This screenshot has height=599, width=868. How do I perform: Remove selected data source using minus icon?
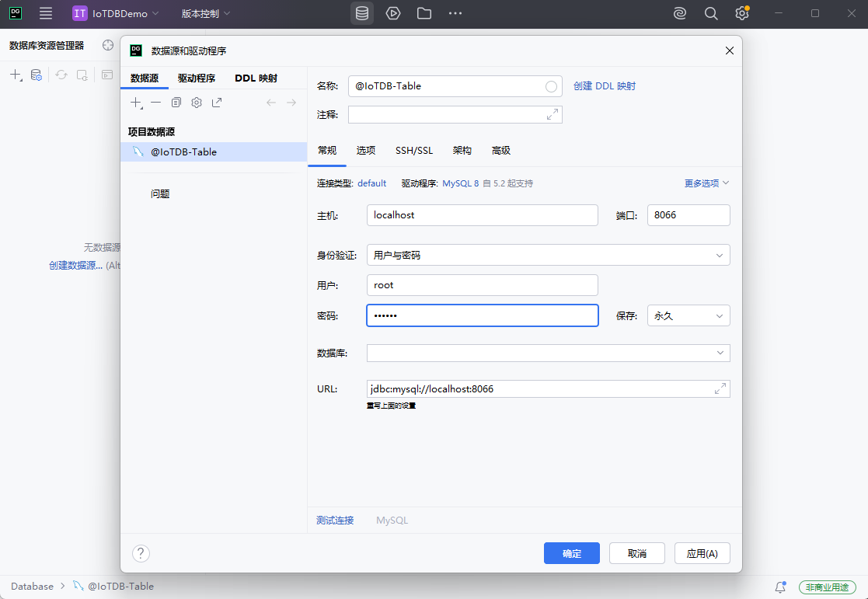click(x=155, y=102)
